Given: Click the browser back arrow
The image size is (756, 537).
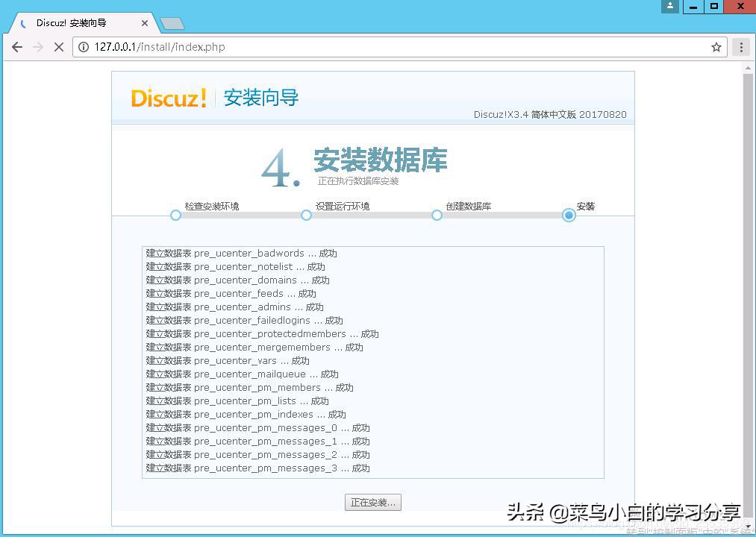Looking at the screenshot, I should tap(17, 46).
